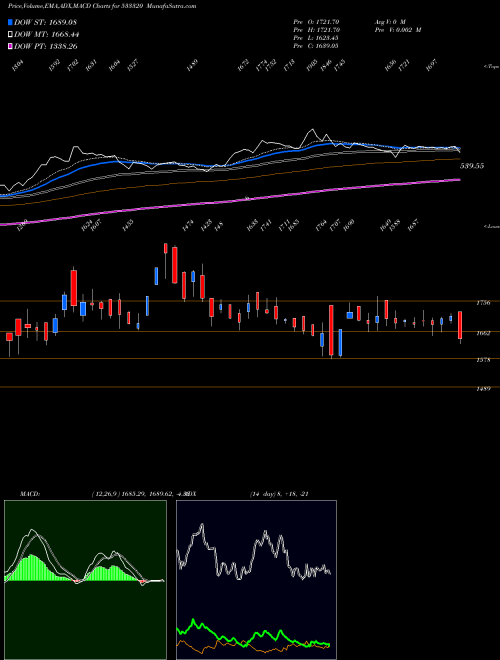Click the 1662 price level label
This screenshot has height=660, width=500.
click(483, 333)
